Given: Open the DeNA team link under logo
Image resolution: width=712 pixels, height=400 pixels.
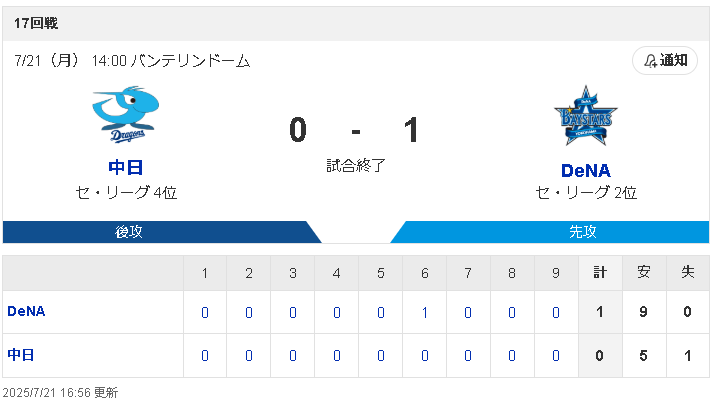Looking at the screenshot, I should point(586,171).
